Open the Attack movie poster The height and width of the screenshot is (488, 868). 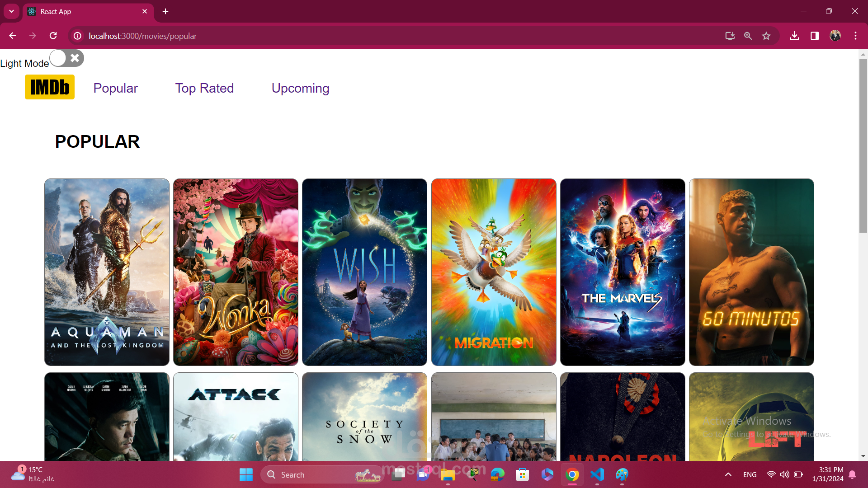point(236,417)
